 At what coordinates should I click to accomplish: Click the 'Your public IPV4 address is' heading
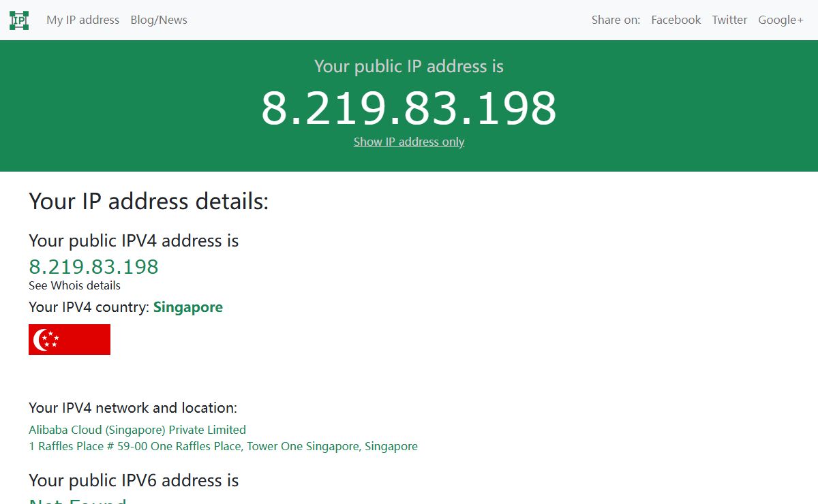[134, 240]
